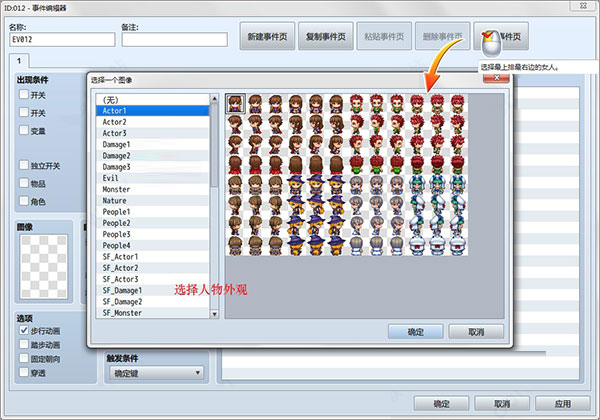Click 确定 in the event editor window
This screenshot has width=600, height=420.
pos(441,404)
